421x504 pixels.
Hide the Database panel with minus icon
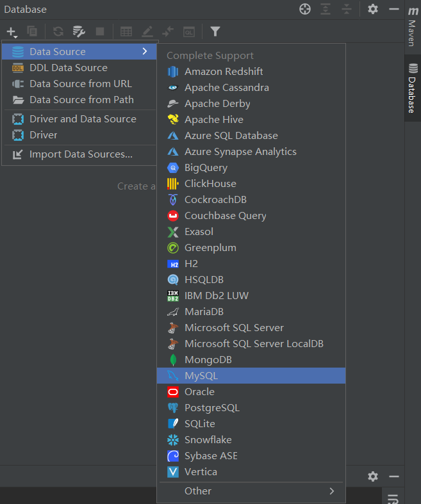(394, 9)
